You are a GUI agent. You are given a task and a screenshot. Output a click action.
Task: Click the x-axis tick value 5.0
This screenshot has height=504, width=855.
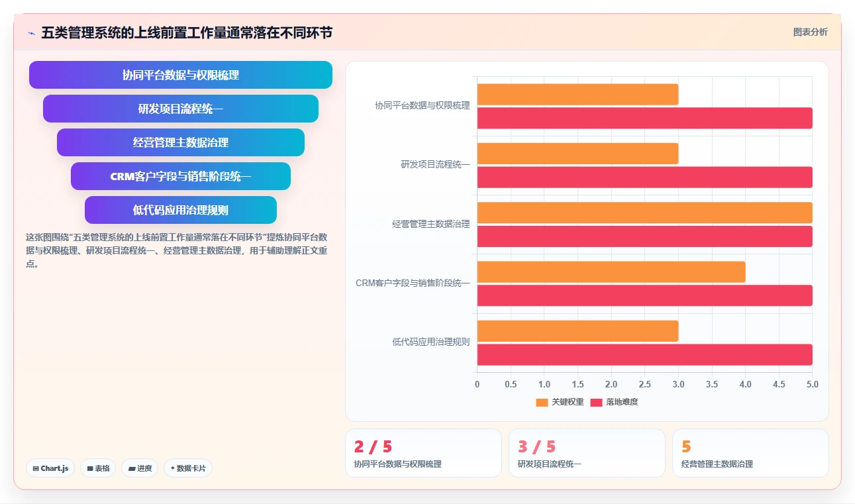click(813, 384)
